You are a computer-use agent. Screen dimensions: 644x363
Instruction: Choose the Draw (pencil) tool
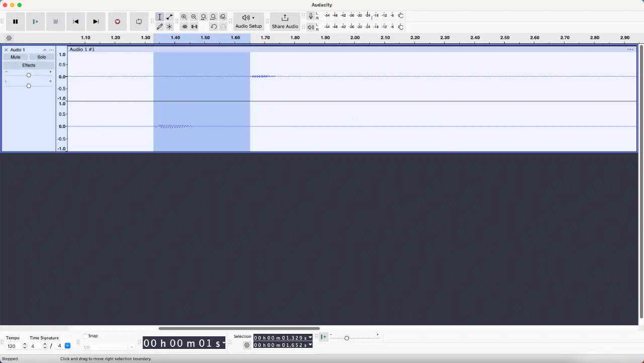(159, 27)
